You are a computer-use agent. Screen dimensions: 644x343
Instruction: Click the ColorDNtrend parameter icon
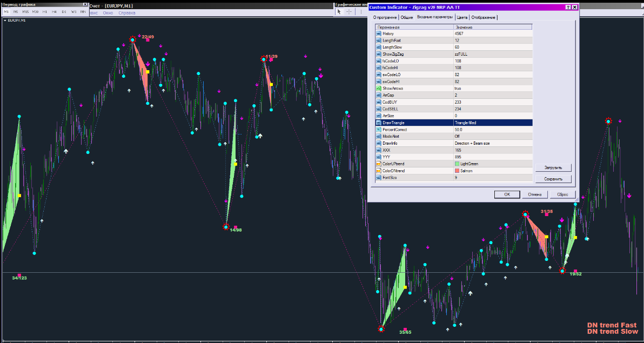378,171
